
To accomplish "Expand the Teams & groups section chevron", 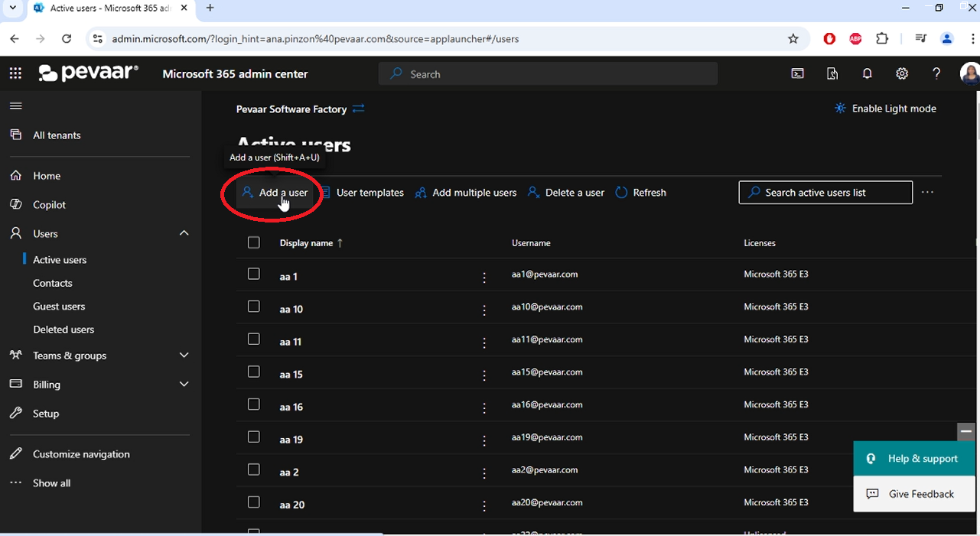I will coord(184,355).
